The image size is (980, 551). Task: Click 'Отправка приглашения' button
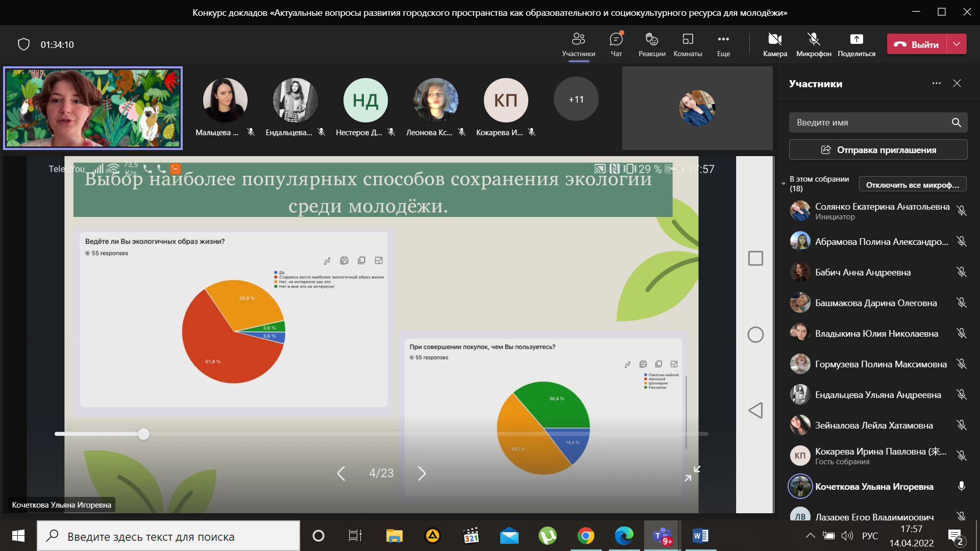click(878, 150)
